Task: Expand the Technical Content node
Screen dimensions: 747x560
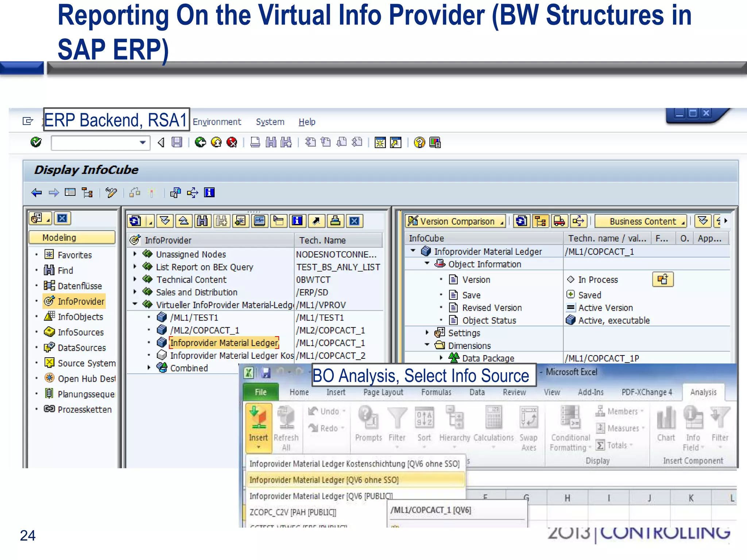Action: 135,279
